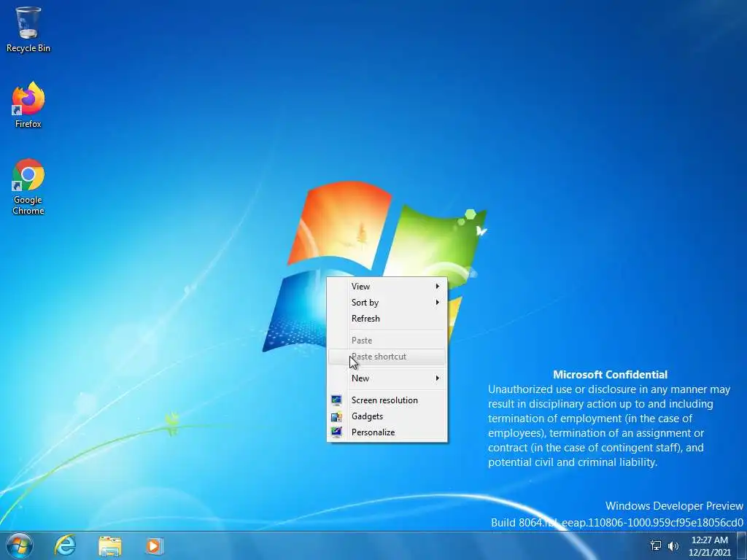Click the Firefox label text
Image resolution: width=747 pixels, height=560 pixels.
coord(28,124)
